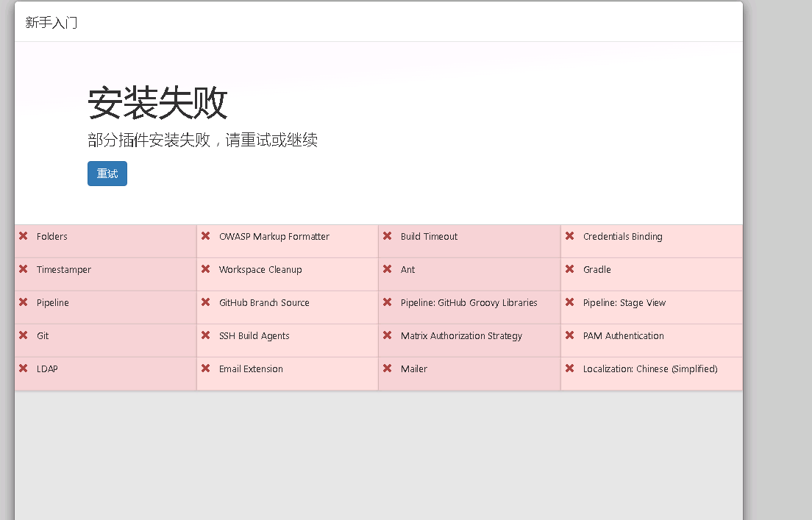Click the Build Timeout plugin label
812x520 pixels.
point(429,237)
